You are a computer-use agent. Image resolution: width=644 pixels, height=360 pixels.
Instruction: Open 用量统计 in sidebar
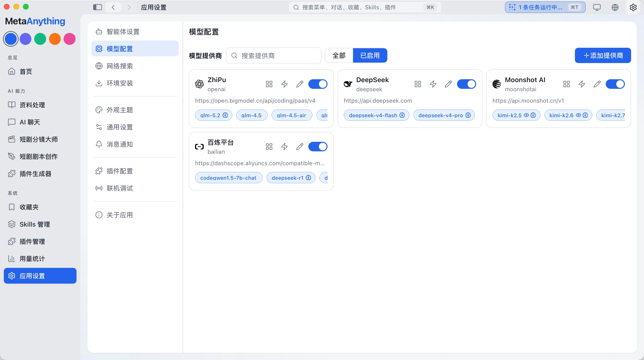(x=40, y=259)
